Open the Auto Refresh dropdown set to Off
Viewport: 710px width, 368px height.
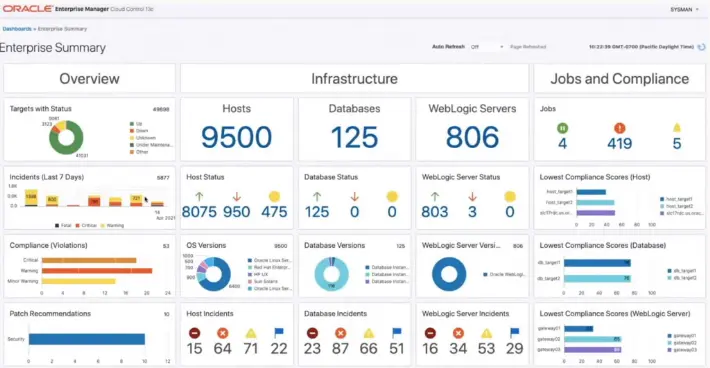487,47
